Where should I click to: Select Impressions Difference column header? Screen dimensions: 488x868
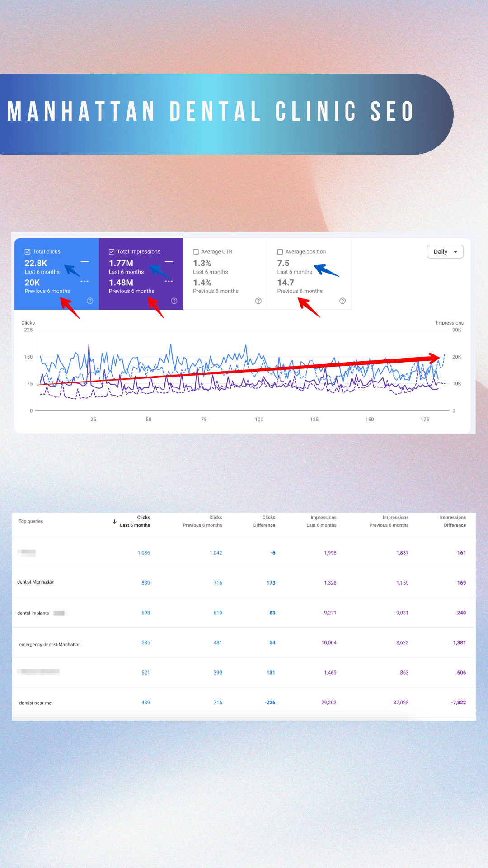click(x=454, y=521)
